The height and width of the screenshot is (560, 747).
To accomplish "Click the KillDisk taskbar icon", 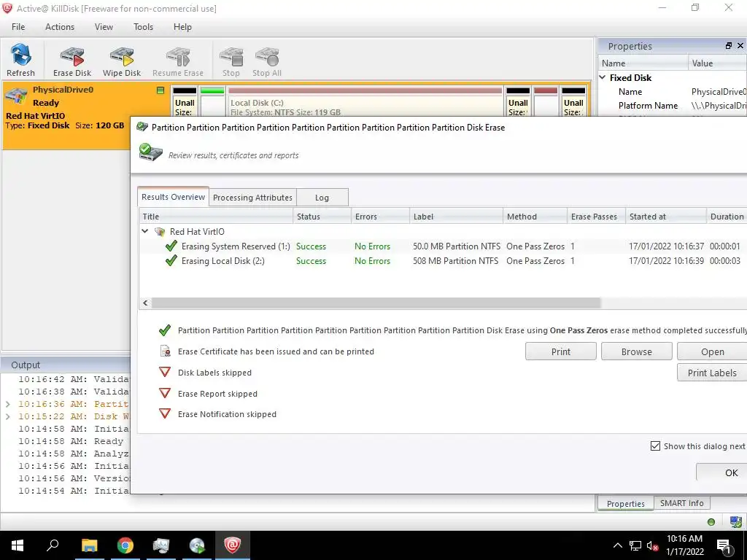I will [233, 545].
